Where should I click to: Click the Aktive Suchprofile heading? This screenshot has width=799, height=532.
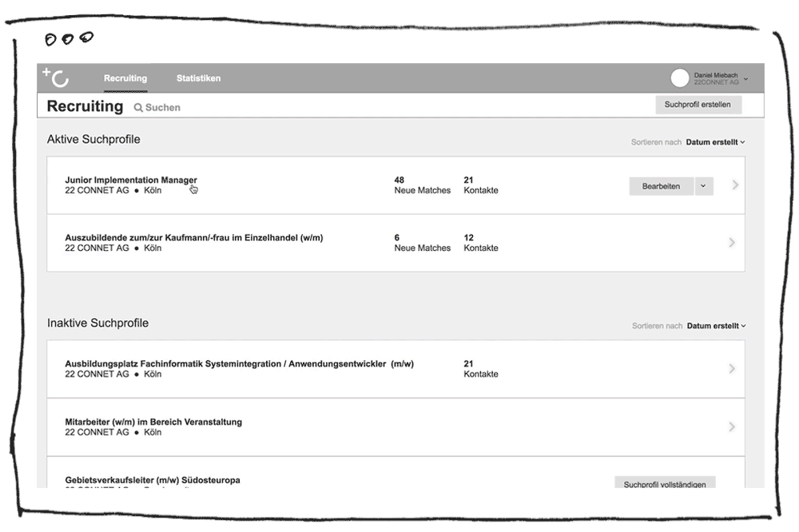pos(93,139)
